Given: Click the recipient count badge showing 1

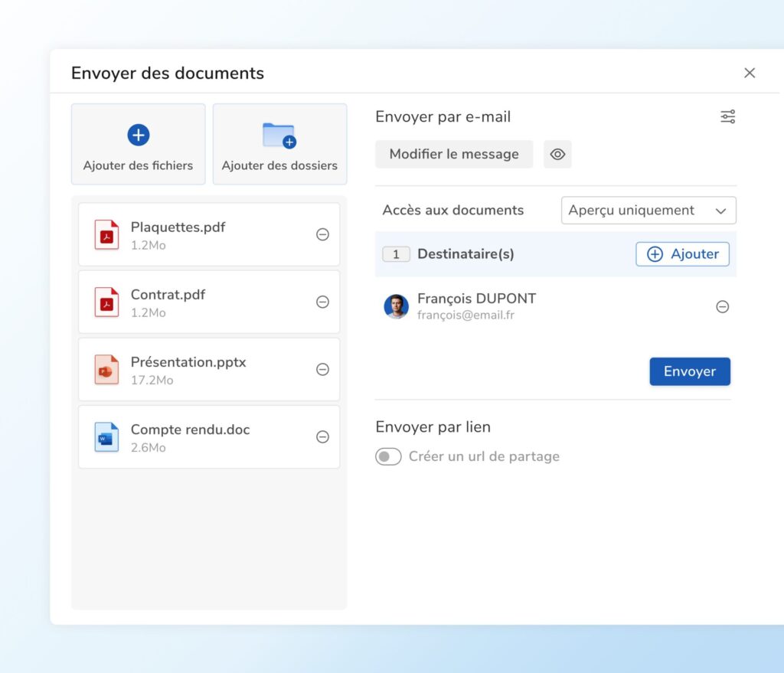Looking at the screenshot, I should click(x=396, y=254).
